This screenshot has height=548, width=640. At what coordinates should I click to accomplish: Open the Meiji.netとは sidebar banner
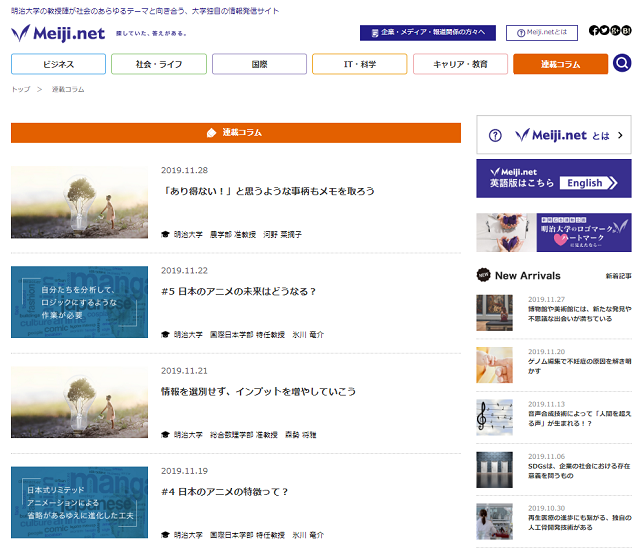point(553,135)
